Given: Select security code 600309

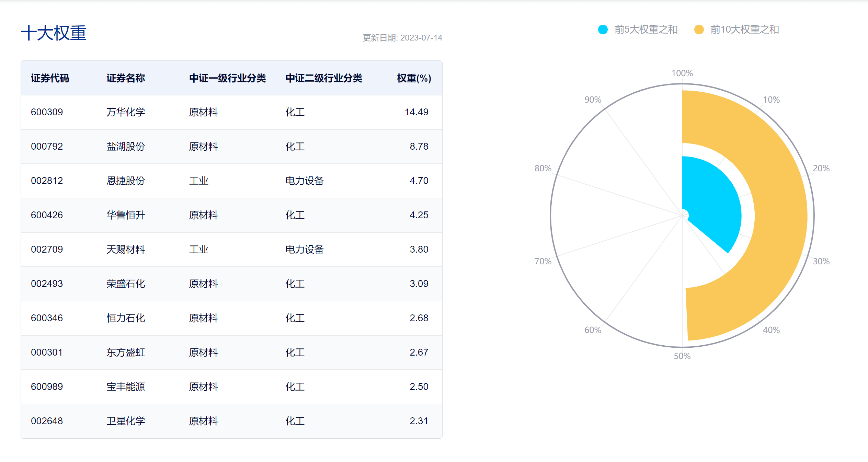Looking at the screenshot, I should tap(47, 112).
